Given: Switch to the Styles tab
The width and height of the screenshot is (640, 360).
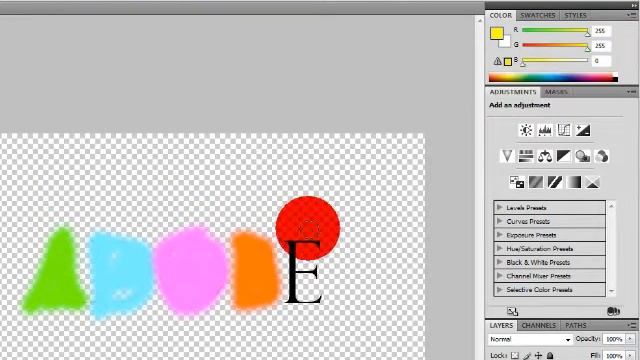Looking at the screenshot, I should tap(576, 16).
